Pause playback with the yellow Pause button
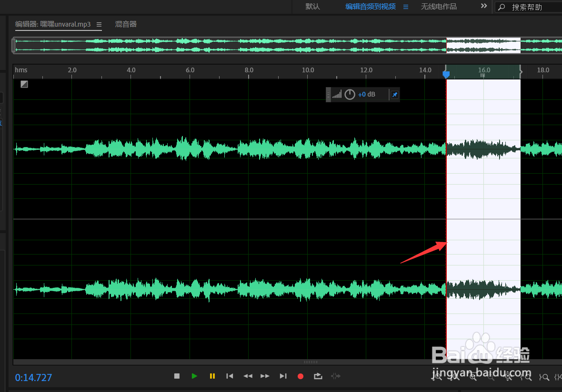The width and height of the screenshot is (562, 392). pyautogui.click(x=212, y=376)
